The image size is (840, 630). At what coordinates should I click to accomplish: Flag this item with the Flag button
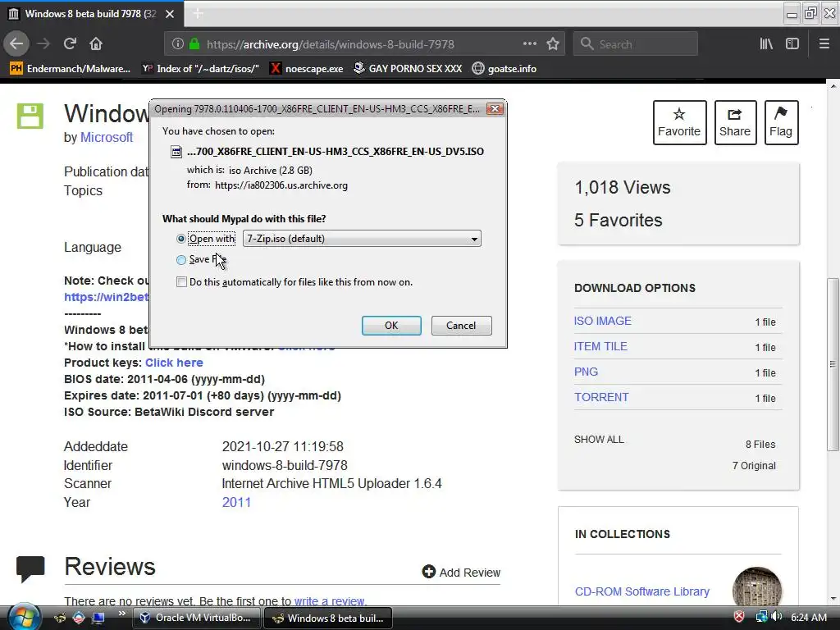(x=781, y=123)
